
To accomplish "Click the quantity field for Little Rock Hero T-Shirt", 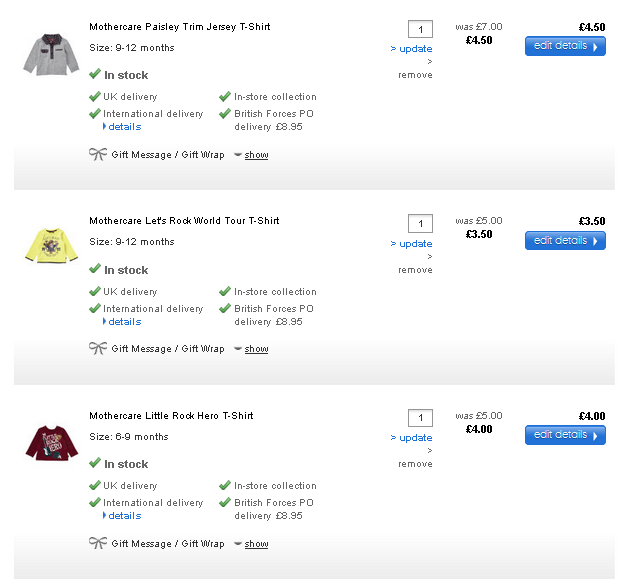I will pyautogui.click(x=420, y=418).
